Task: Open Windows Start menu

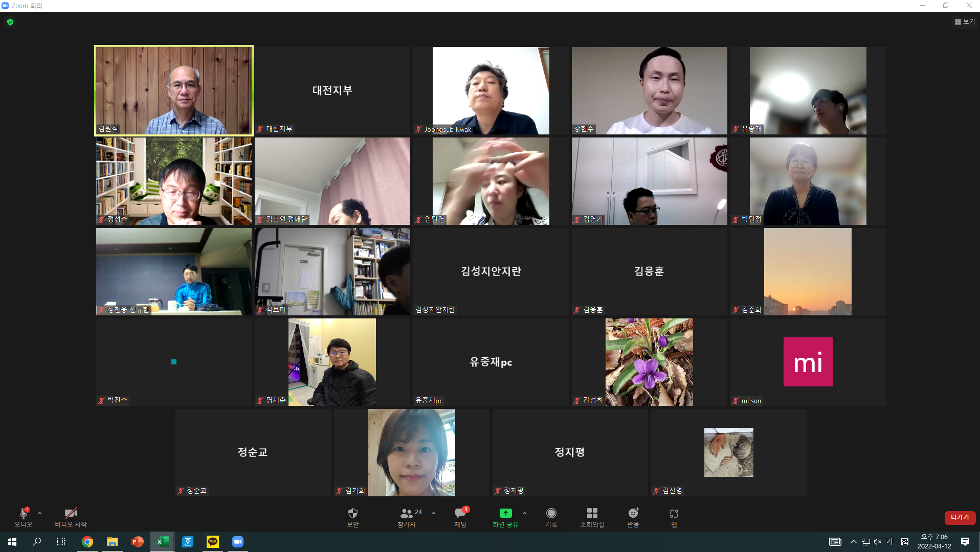Action: 12,542
